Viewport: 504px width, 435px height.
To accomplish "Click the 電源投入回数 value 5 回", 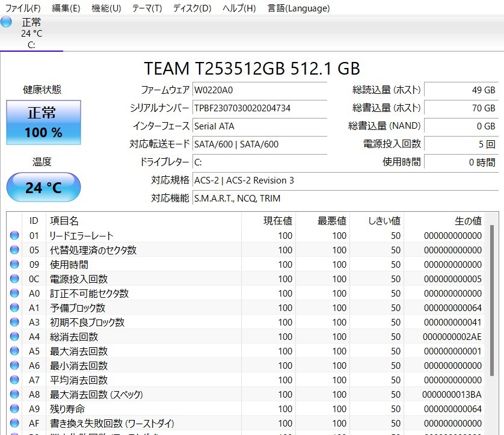I will (x=461, y=144).
